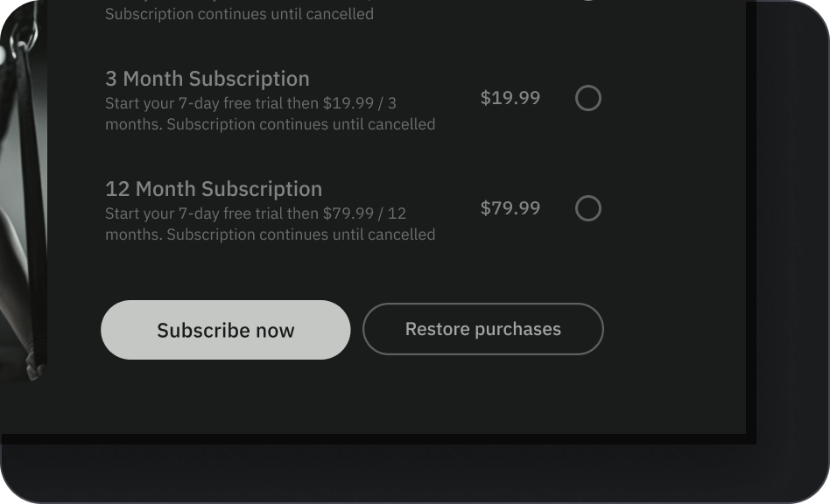This screenshot has width=830, height=504.
Task: Select the 3 Month Subscription radio button
Action: click(588, 98)
